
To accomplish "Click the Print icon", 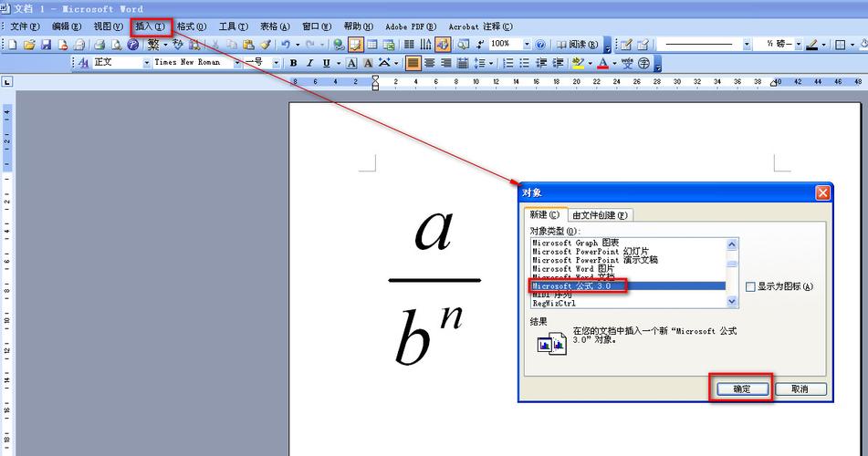I will [99, 45].
